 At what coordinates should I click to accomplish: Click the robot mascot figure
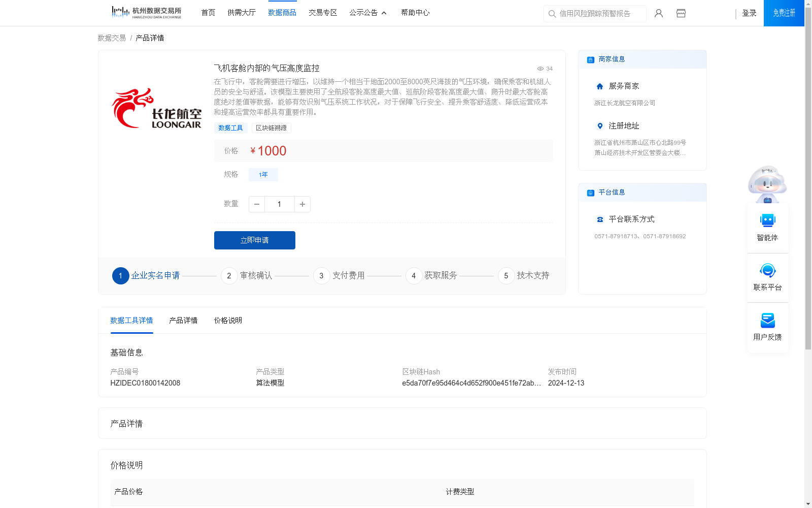pos(767,184)
